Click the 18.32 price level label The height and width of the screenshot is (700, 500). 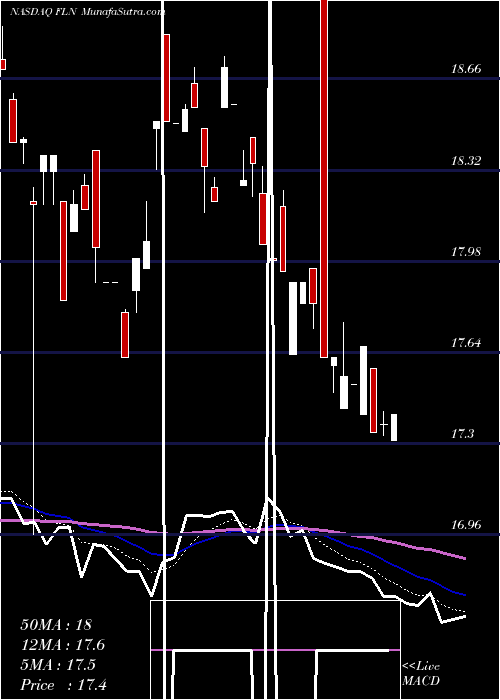tap(466, 161)
